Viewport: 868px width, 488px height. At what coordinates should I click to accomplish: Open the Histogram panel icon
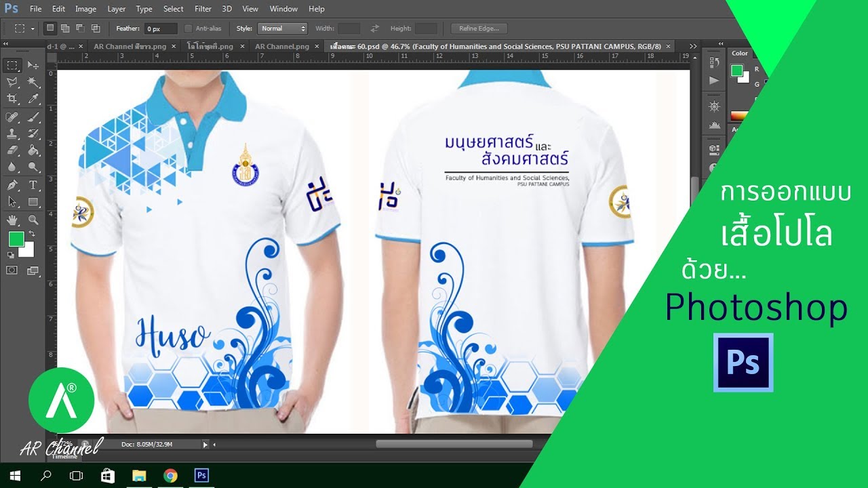click(713, 125)
